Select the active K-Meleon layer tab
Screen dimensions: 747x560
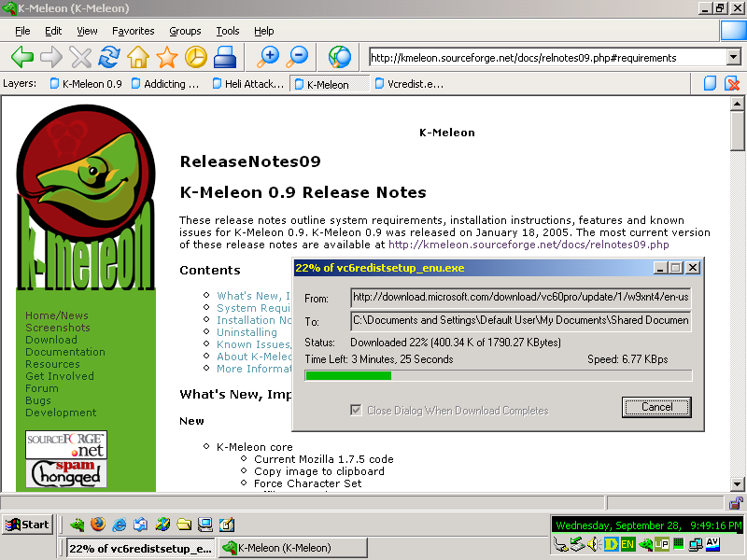(330, 84)
